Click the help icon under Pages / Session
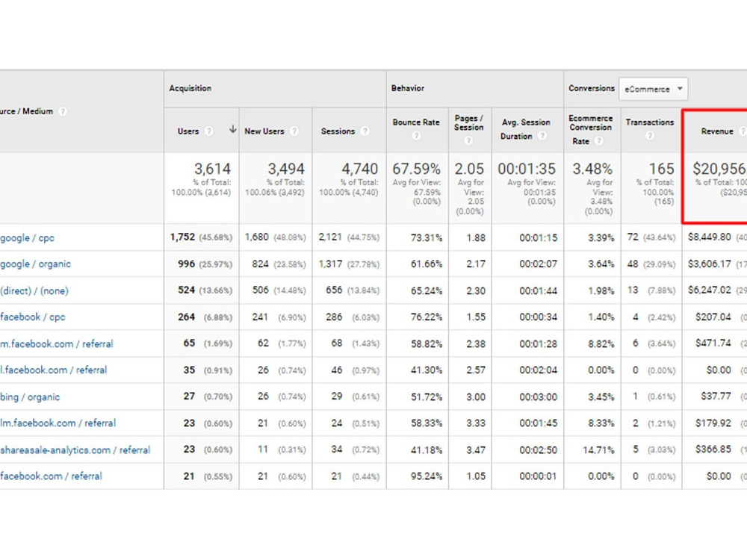 (468, 140)
